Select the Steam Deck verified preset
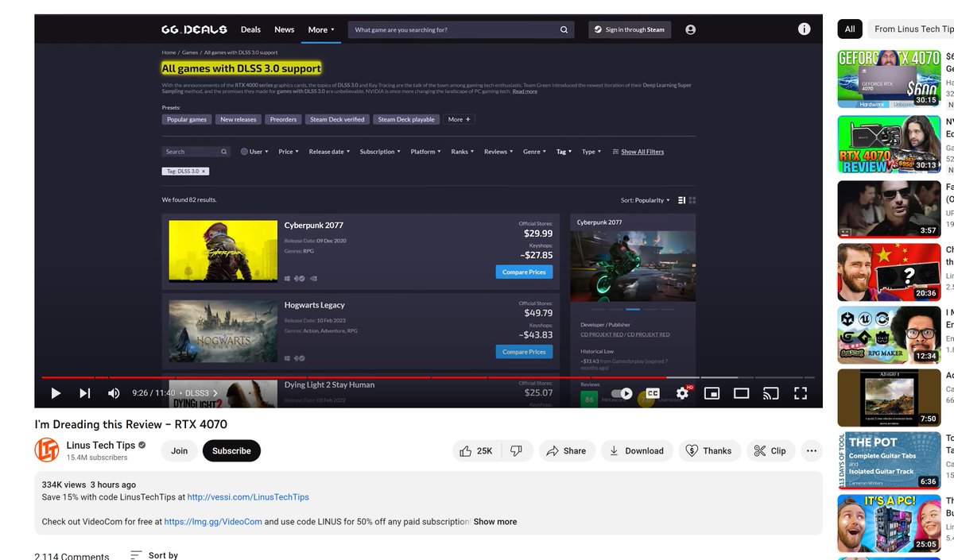The height and width of the screenshot is (560, 954). pos(337,119)
